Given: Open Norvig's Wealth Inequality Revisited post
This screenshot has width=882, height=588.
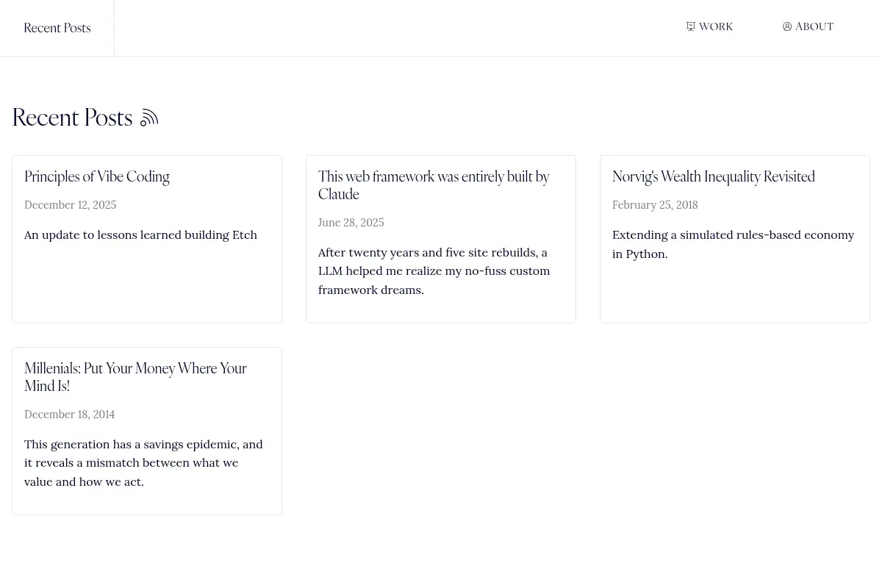Looking at the screenshot, I should coord(714,176).
